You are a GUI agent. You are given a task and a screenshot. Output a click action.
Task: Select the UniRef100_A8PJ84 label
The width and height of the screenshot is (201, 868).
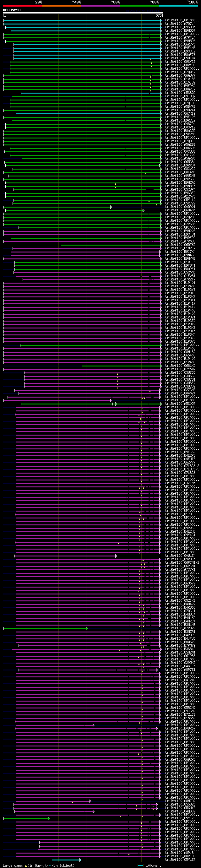[x=180, y=853]
